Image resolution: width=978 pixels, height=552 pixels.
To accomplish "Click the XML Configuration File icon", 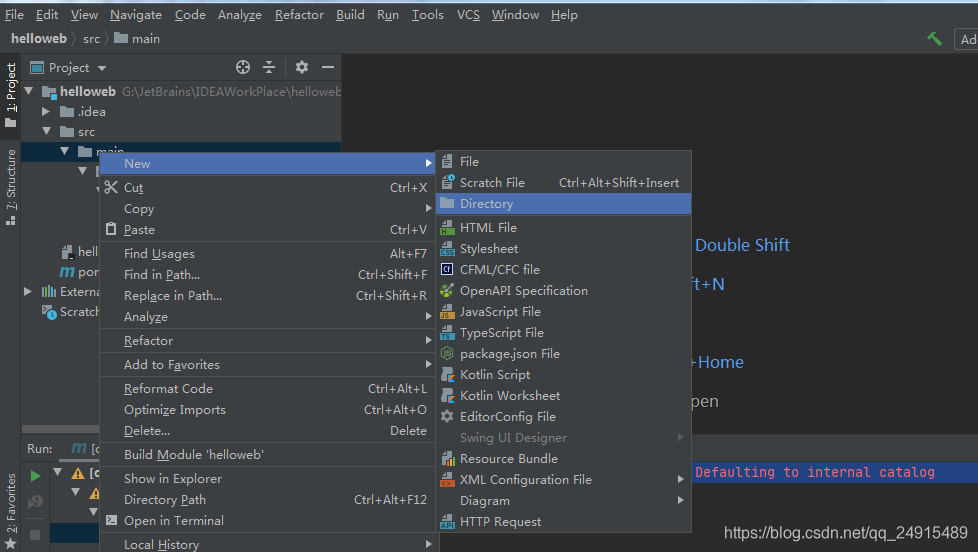I will tap(447, 480).
